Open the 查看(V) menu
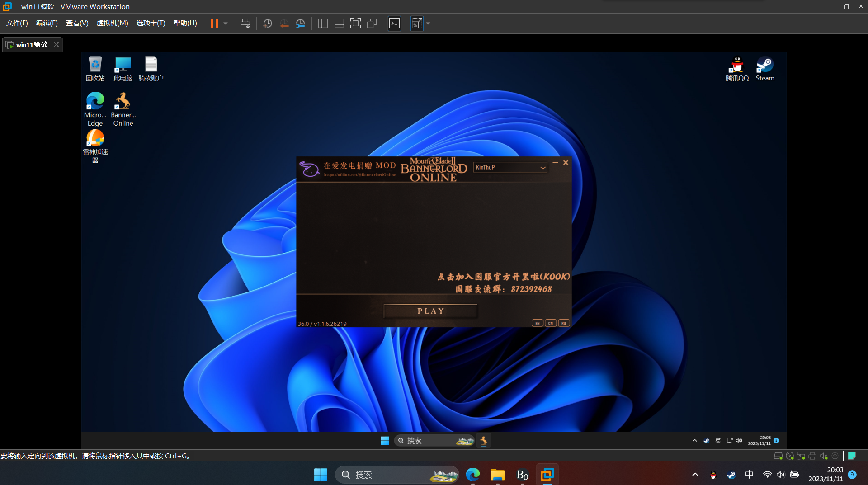 77,23
